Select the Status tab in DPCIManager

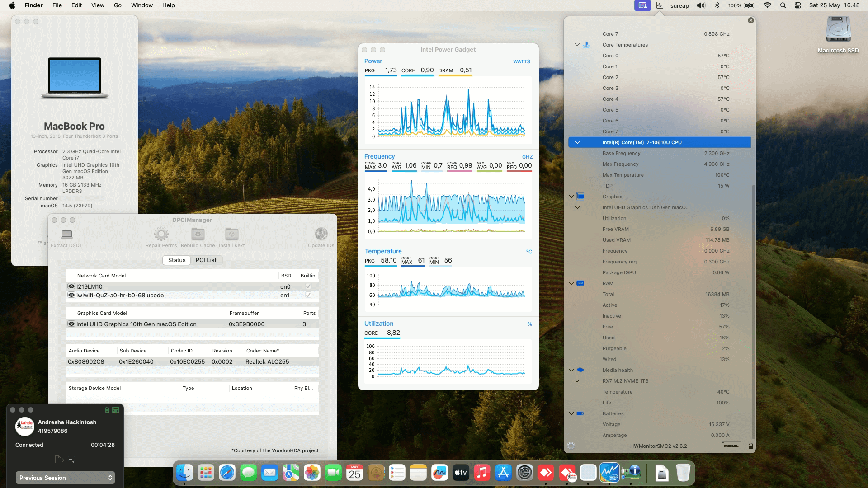point(177,260)
